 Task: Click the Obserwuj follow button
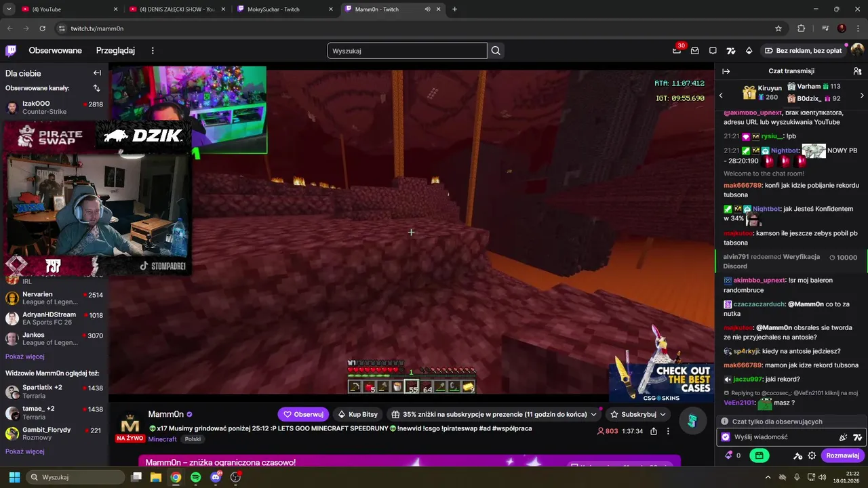coord(303,414)
